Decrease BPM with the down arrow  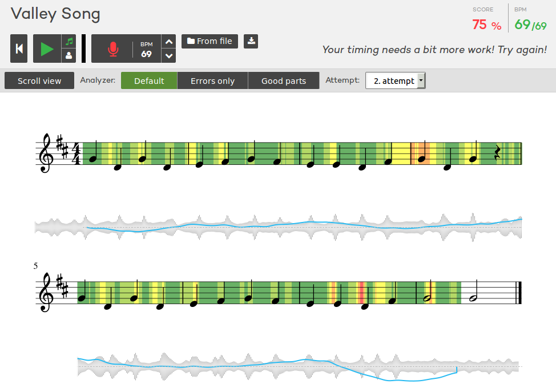pyautogui.click(x=168, y=55)
